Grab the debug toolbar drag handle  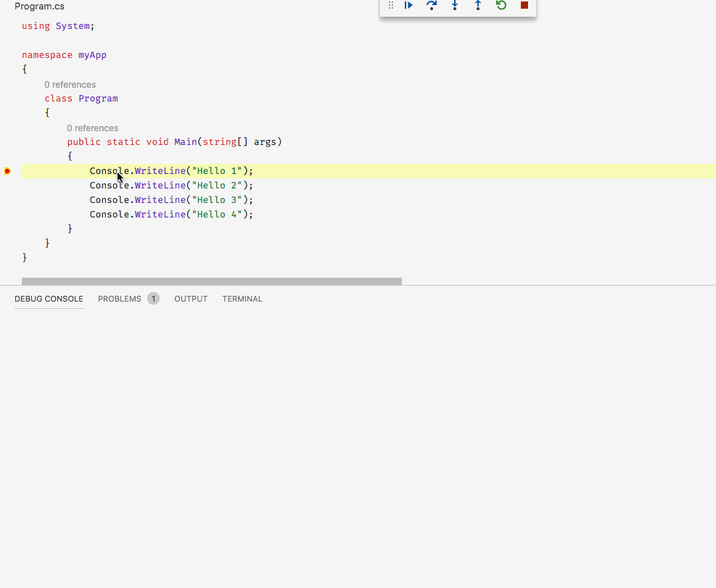(390, 6)
